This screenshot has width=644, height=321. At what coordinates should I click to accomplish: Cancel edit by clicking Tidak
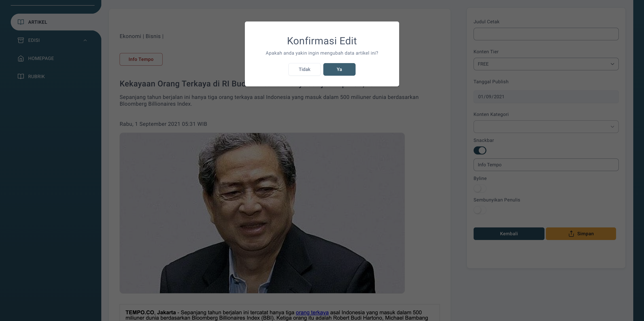pos(304,69)
